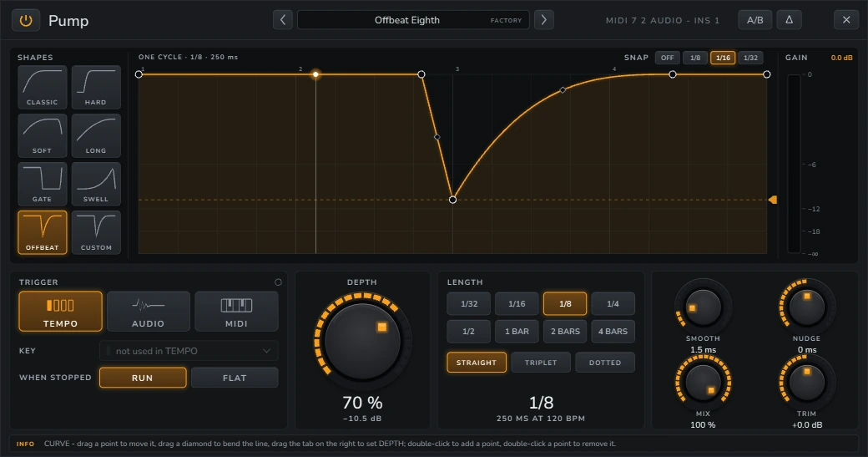Screen dimensions: 868x457
Task: Click the SMOOTH knob
Action: pyautogui.click(x=703, y=307)
